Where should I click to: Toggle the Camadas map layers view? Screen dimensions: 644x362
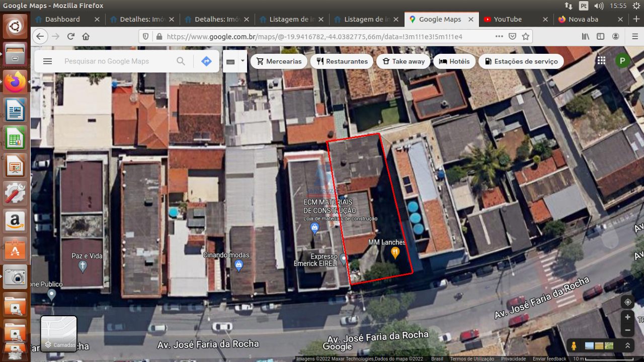[58, 334]
